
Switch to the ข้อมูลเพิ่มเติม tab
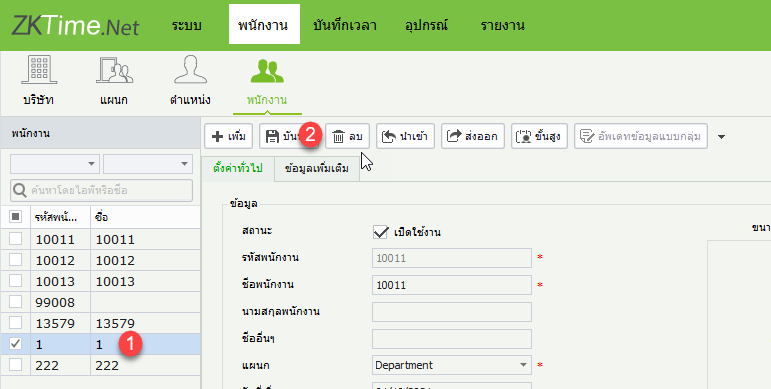coord(317,169)
